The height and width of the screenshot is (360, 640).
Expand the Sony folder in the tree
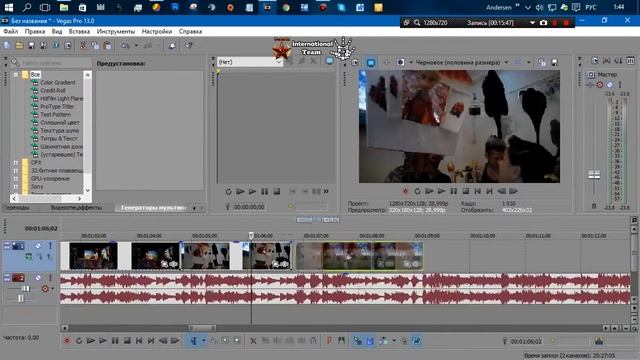[16, 187]
